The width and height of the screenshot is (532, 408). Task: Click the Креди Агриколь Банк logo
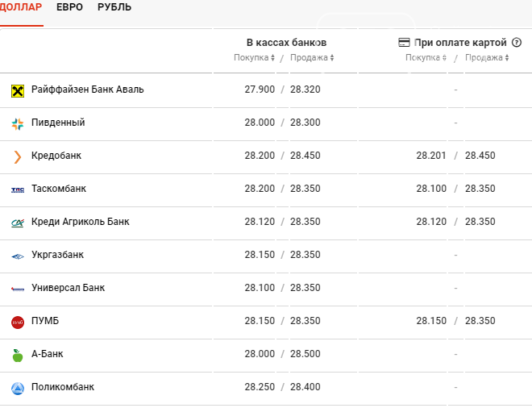point(18,223)
